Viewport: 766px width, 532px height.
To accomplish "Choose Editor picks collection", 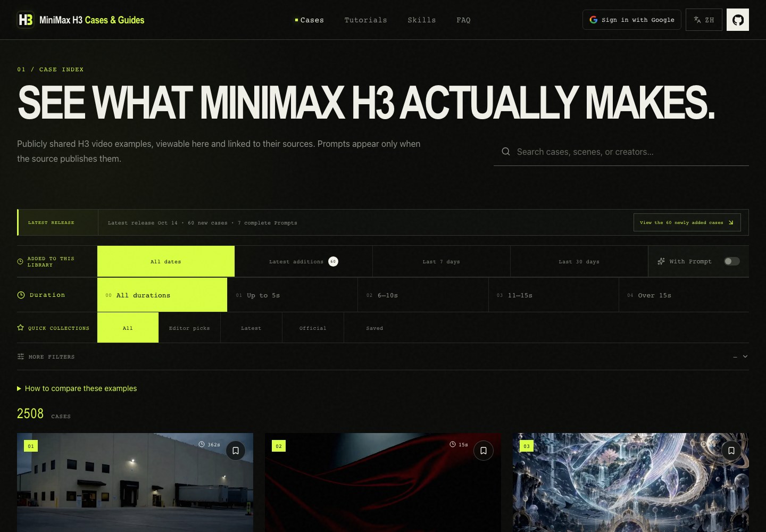I will pos(189,328).
